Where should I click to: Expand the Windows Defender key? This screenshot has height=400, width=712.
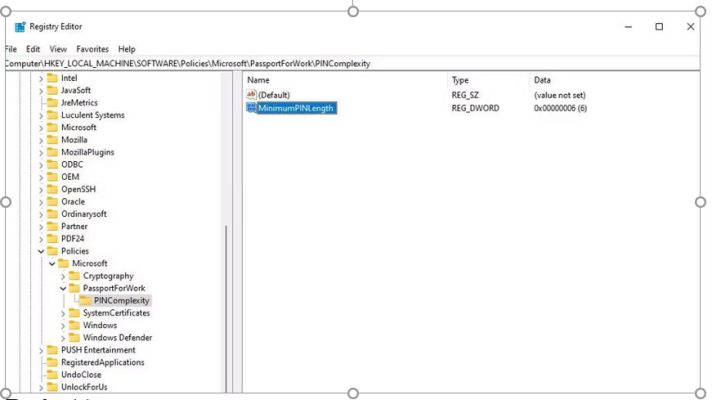point(63,338)
